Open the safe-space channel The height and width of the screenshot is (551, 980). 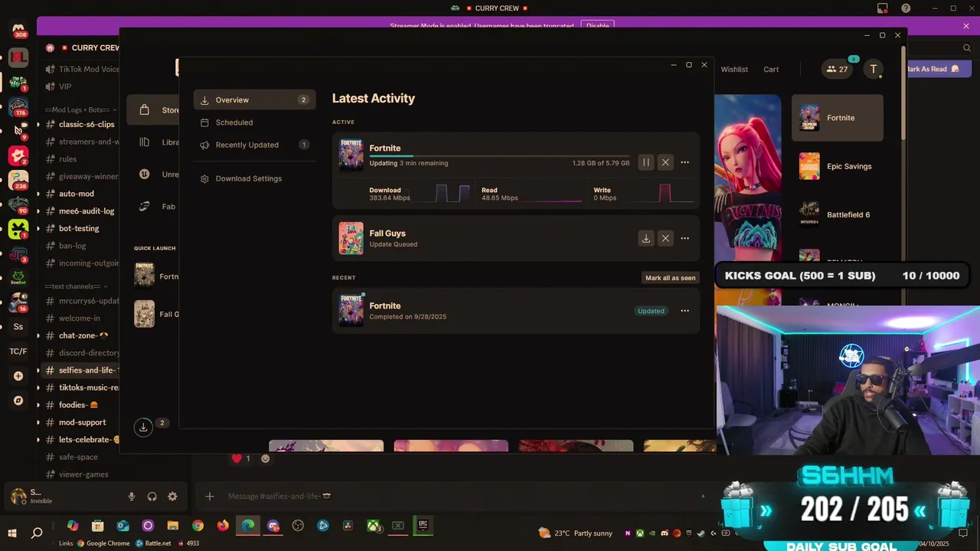click(80, 457)
